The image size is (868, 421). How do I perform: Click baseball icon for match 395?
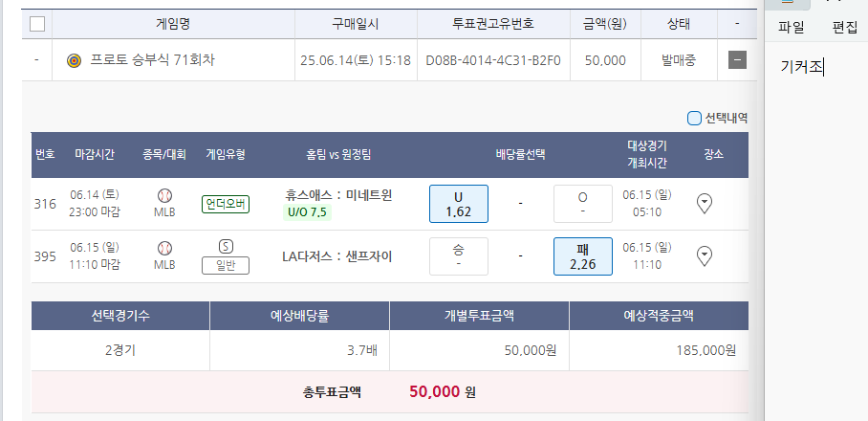[164, 247]
